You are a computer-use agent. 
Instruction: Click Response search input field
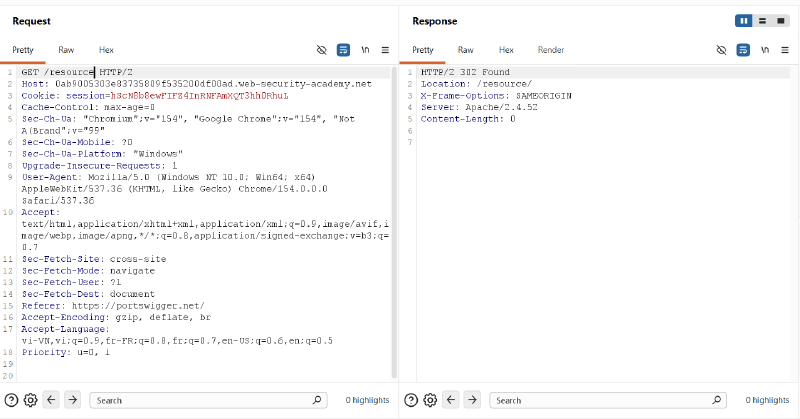[608, 400]
